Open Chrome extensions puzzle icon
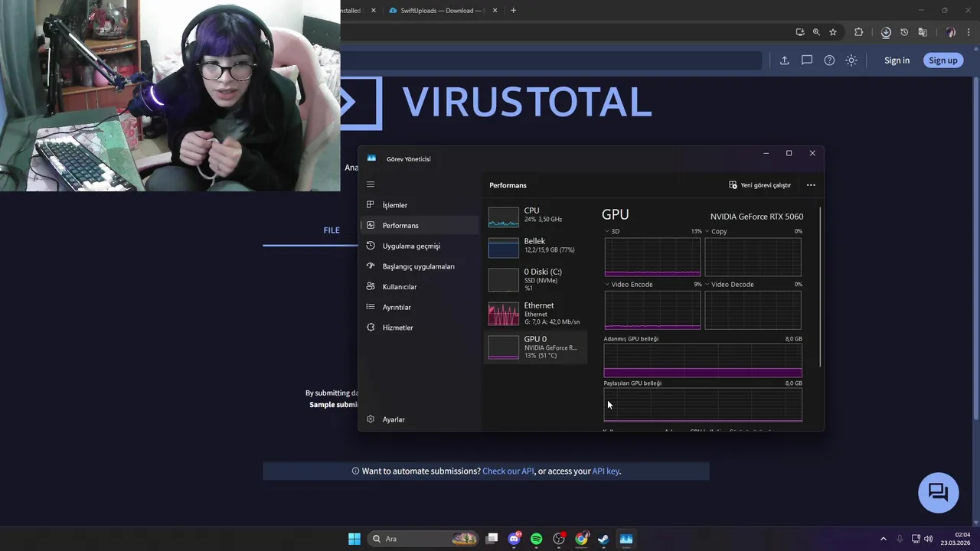The height and width of the screenshot is (551, 980). click(x=858, y=32)
